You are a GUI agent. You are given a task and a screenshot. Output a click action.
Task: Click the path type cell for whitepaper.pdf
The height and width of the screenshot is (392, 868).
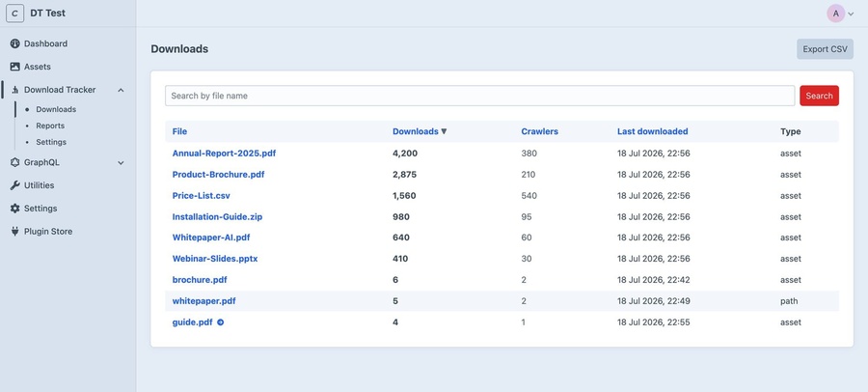pos(789,301)
